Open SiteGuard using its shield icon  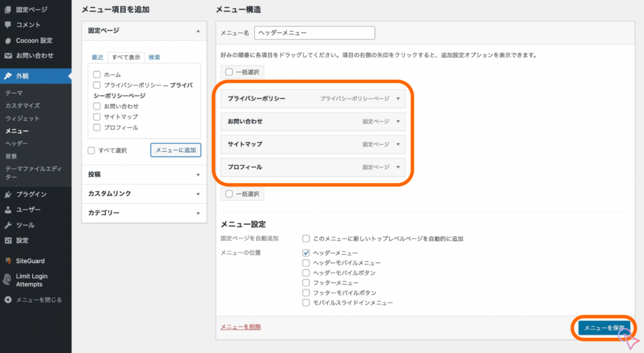point(8,261)
